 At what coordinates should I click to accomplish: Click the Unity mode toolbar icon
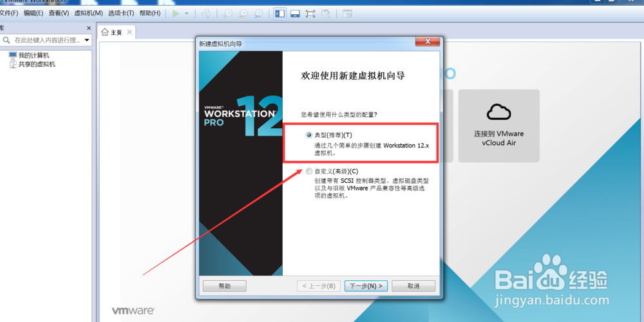click(326, 14)
